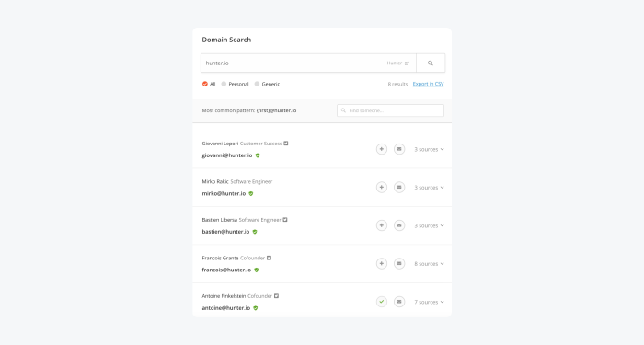
Task: Expand the 7 sources for Antoine Finkelstein
Action: (429, 302)
